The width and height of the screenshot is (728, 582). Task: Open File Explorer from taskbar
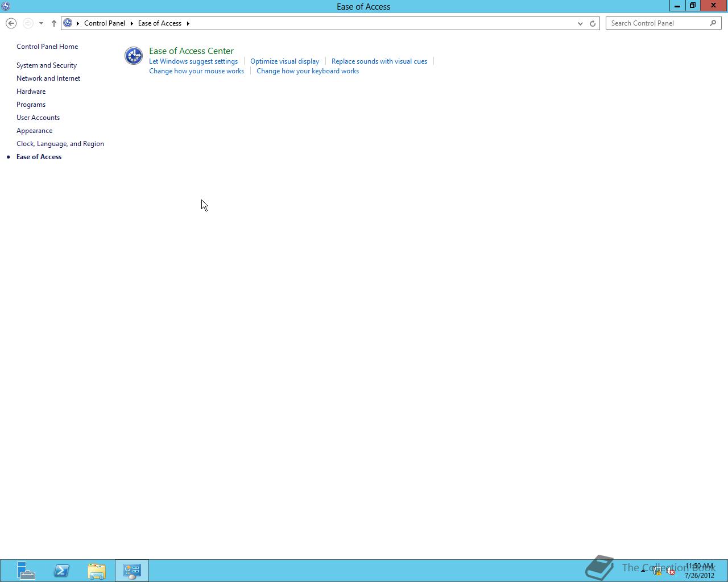97,571
